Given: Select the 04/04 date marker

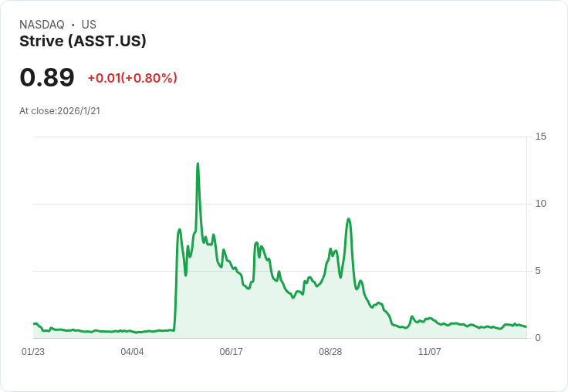Looking at the screenshot, I should point(132,352).
